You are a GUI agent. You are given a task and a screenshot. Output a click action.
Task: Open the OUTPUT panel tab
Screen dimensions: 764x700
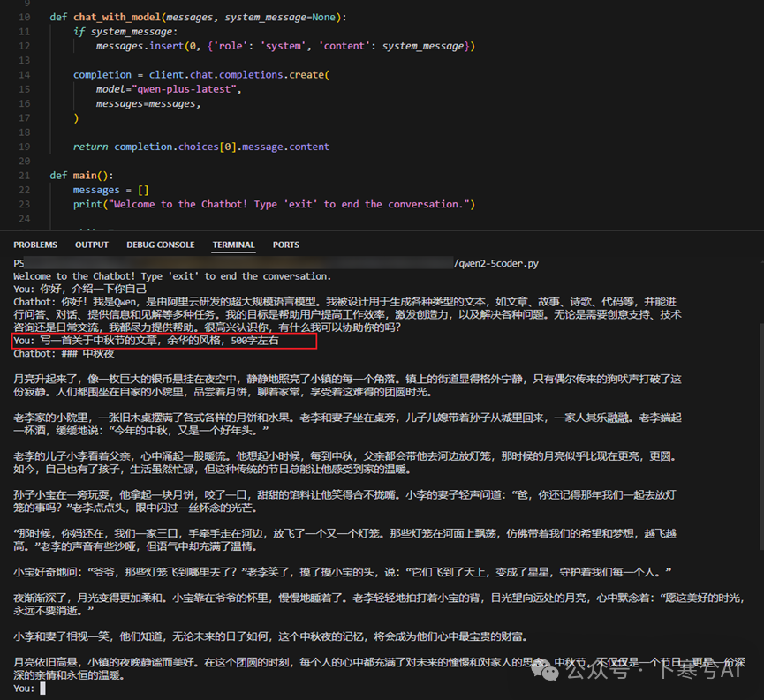92,245
